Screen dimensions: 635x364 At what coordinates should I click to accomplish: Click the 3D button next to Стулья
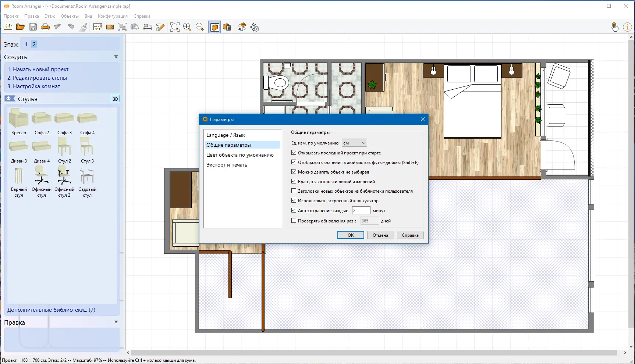click(115, 99)
